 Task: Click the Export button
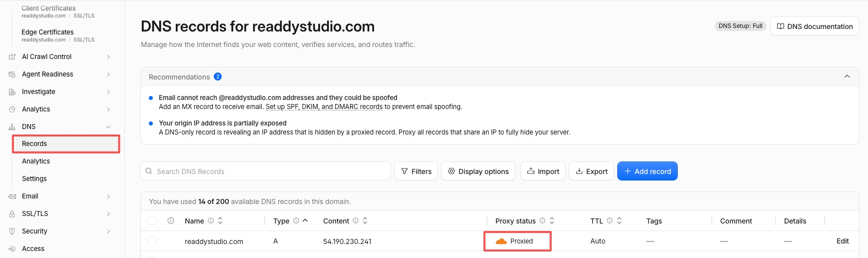click(591, 171)
